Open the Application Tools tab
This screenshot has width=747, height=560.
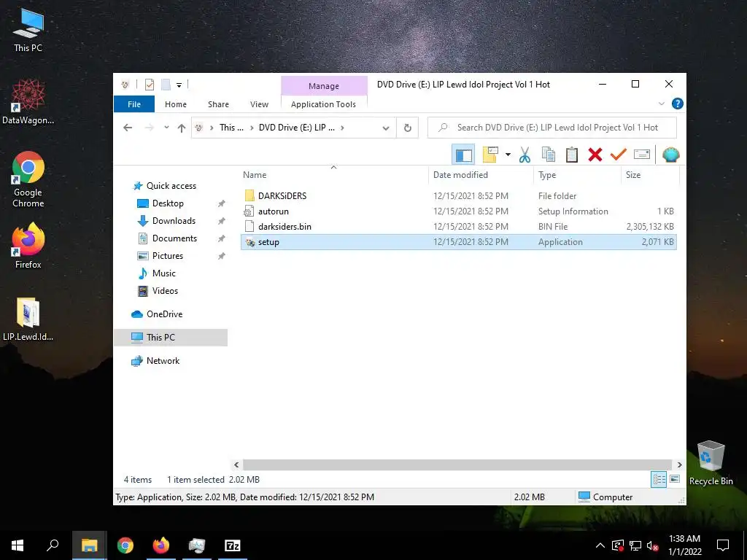point(323,104)
